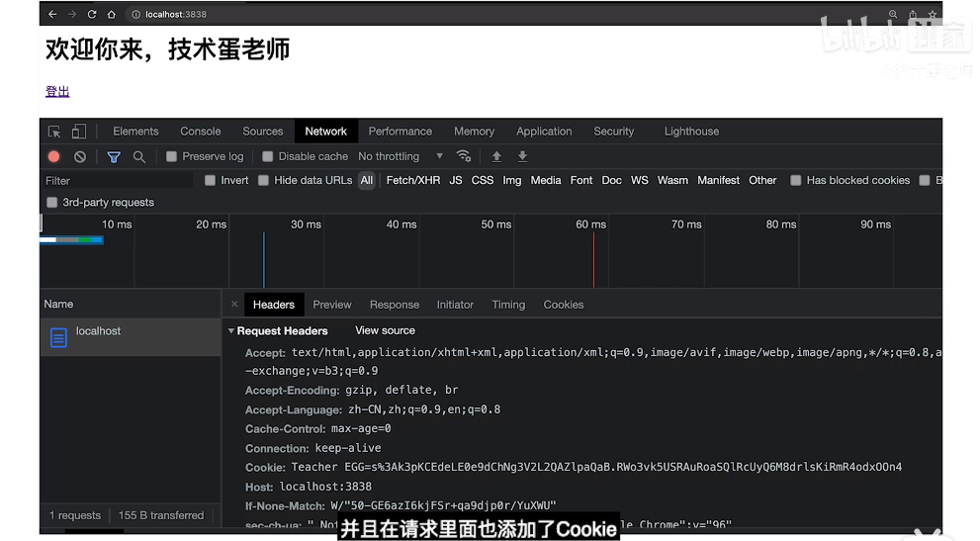Click the 登出 logout link
Screen dimensions: 980x541
pyautogui.click(x=57, y=91)
